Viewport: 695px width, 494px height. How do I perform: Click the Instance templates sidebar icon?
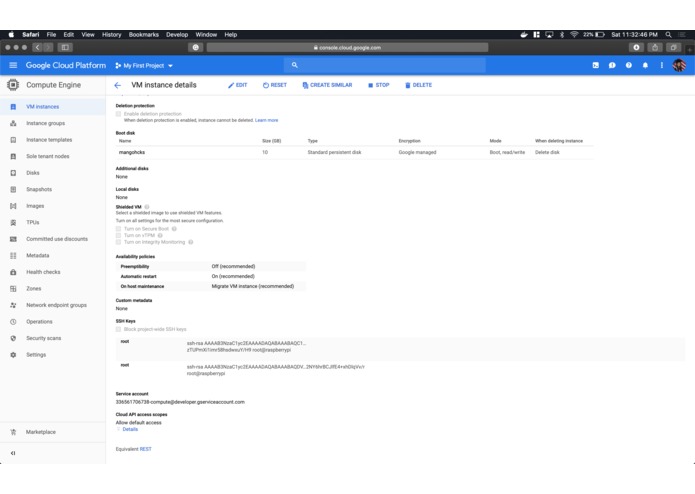13,140
